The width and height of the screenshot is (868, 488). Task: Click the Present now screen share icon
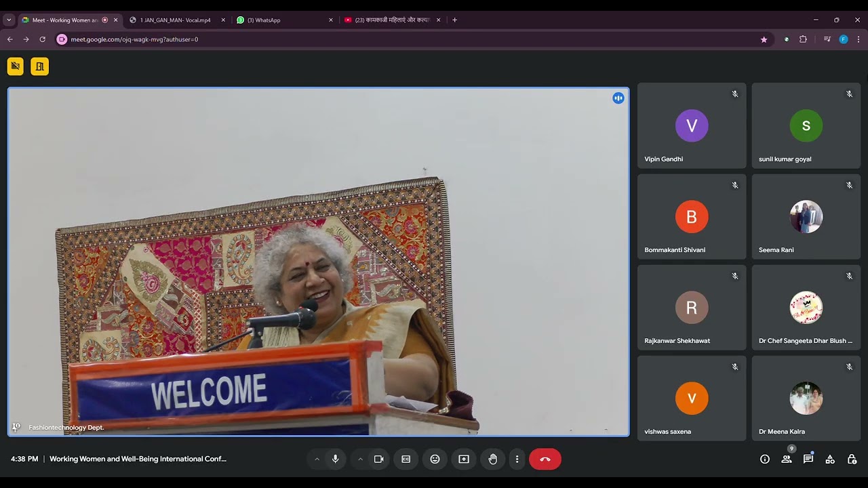(464, 459)
